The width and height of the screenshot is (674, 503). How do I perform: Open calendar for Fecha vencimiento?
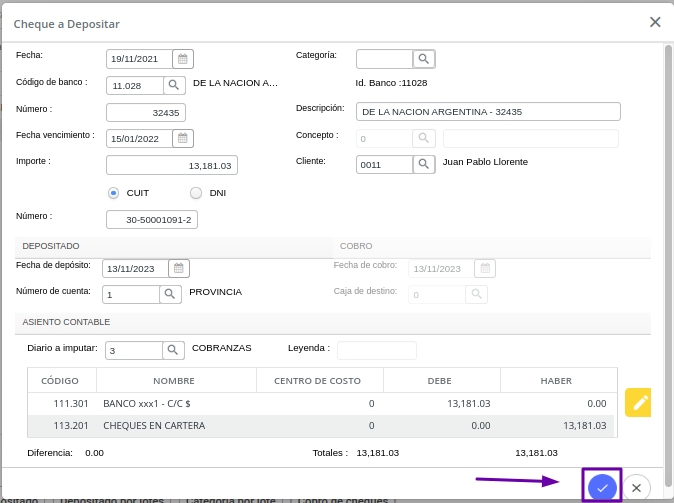point(183,138)
